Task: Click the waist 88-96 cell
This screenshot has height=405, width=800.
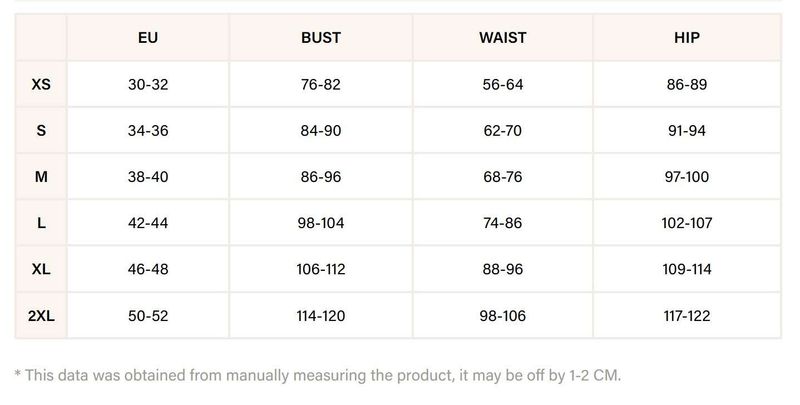Action: (x=502, y=269)
